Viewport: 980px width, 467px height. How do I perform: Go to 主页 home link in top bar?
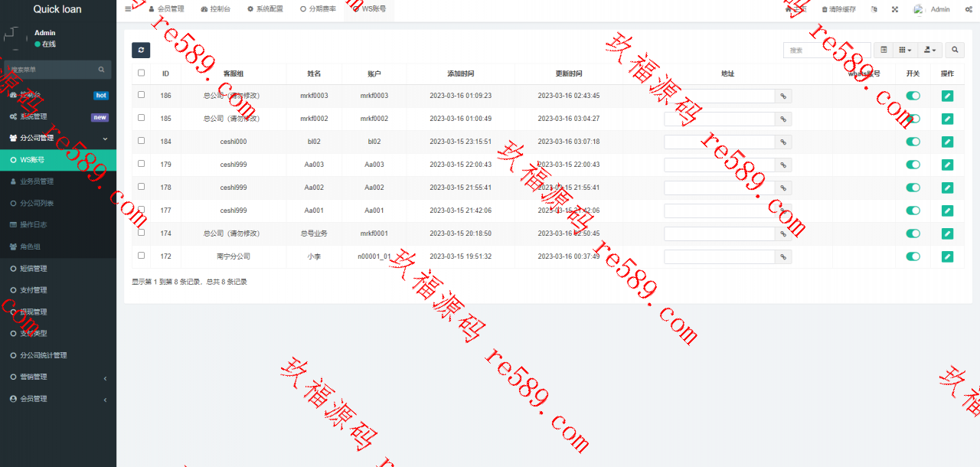(x=796, y=9)
